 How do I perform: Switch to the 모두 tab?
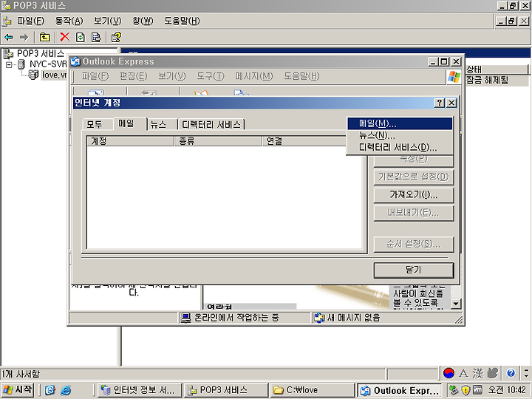[98, 125]
